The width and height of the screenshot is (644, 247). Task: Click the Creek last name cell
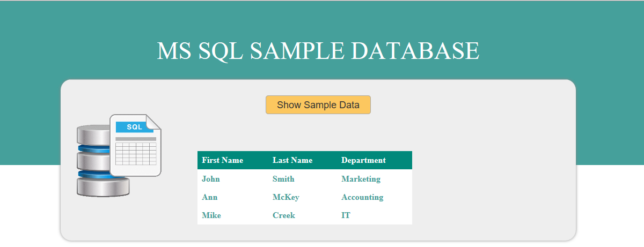coord(284,215)
